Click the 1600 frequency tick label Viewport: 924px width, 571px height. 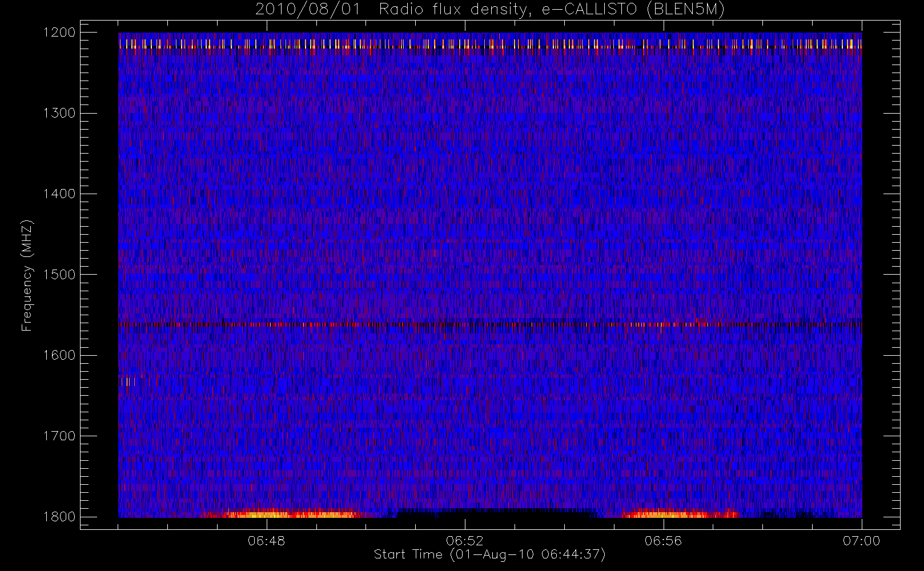(59, 355)
